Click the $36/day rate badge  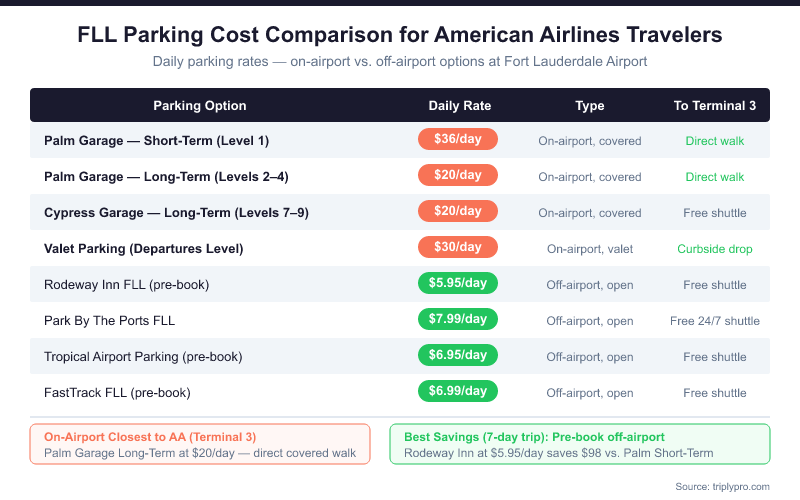[x=458, y=140]
